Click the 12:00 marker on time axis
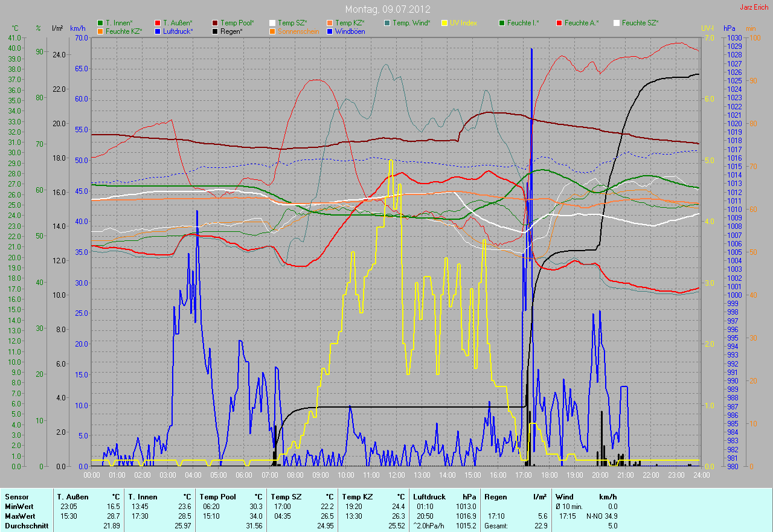The height and width of the screenshot is (532, 773). click(396, 475)
